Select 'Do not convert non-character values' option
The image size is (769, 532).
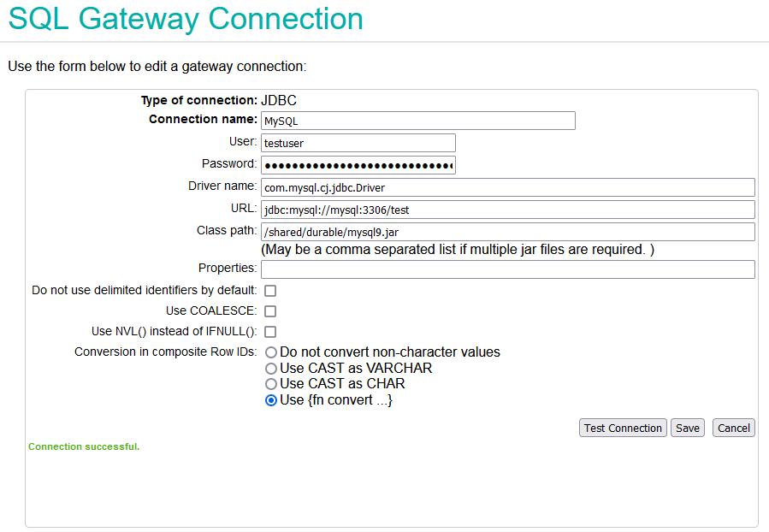coord(270,352)
